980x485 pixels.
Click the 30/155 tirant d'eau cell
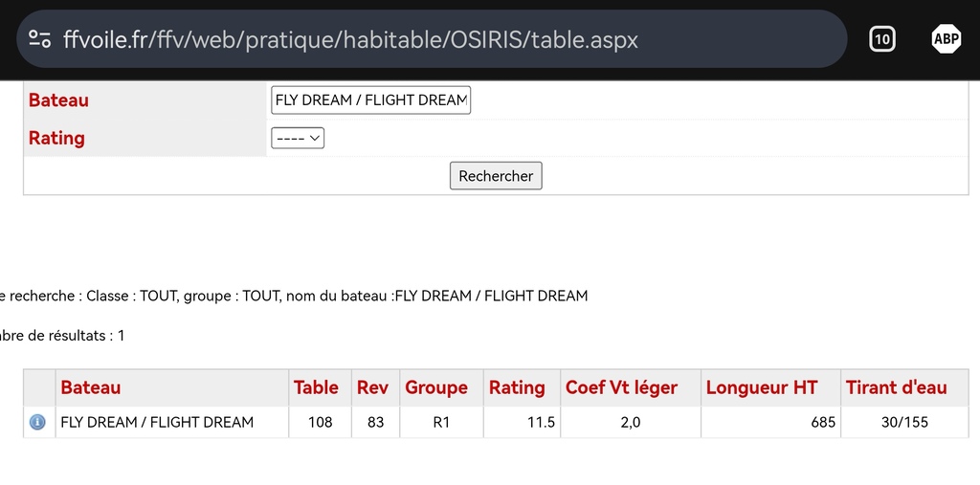tap(904, 422)
